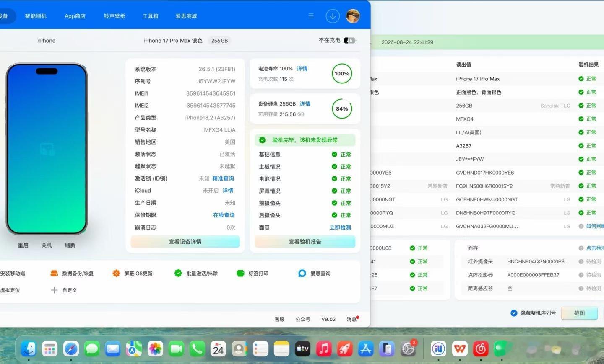Open App Store from the dock
The width and height of the screenshot is (604, 364).
pyautogui.click(x=366, y=349)
